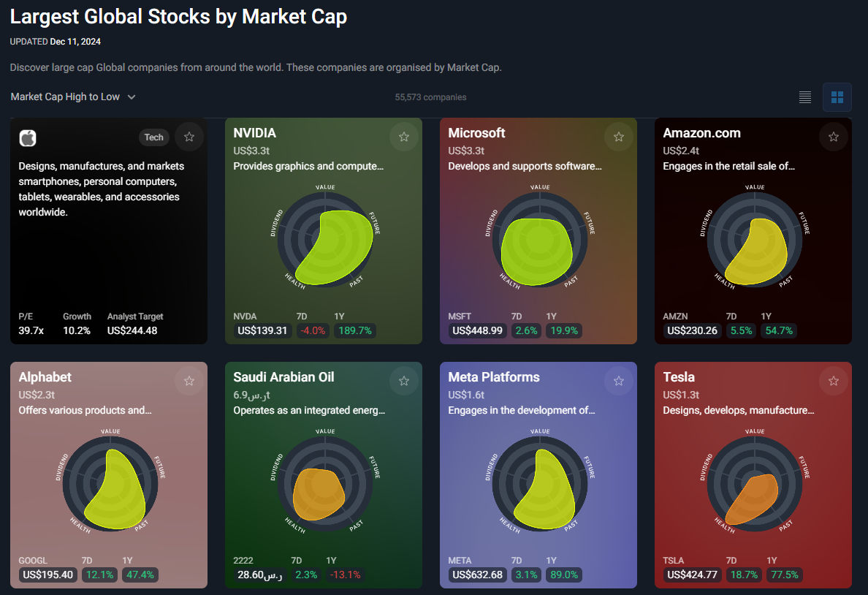Screen dimensions: 868x595
Task: Click the star icon on the Alphabet card
Action: point(189,381)
